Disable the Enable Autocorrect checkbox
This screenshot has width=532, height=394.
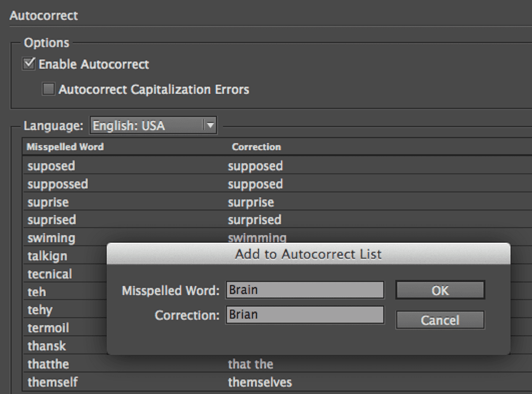[28, 64]
